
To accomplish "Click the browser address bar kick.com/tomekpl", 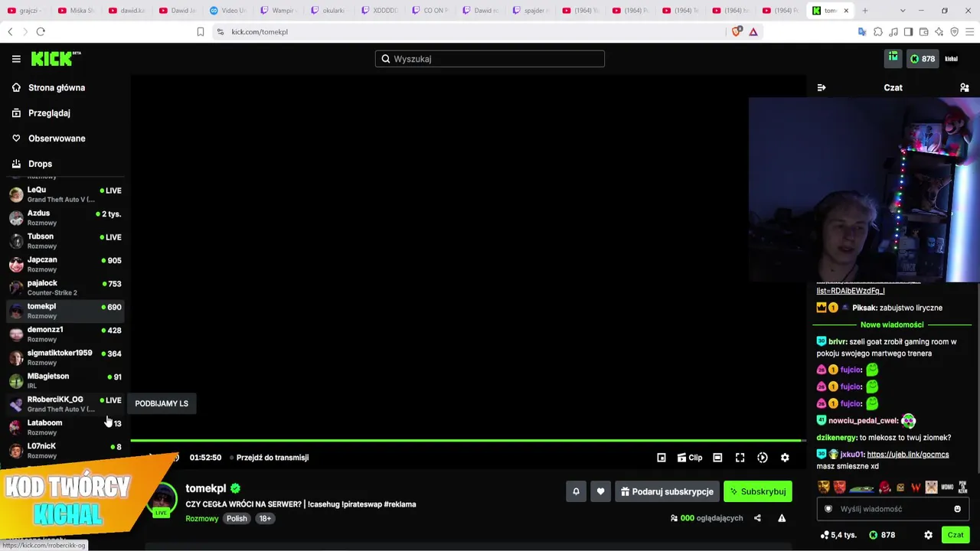I will coord(467,31).
